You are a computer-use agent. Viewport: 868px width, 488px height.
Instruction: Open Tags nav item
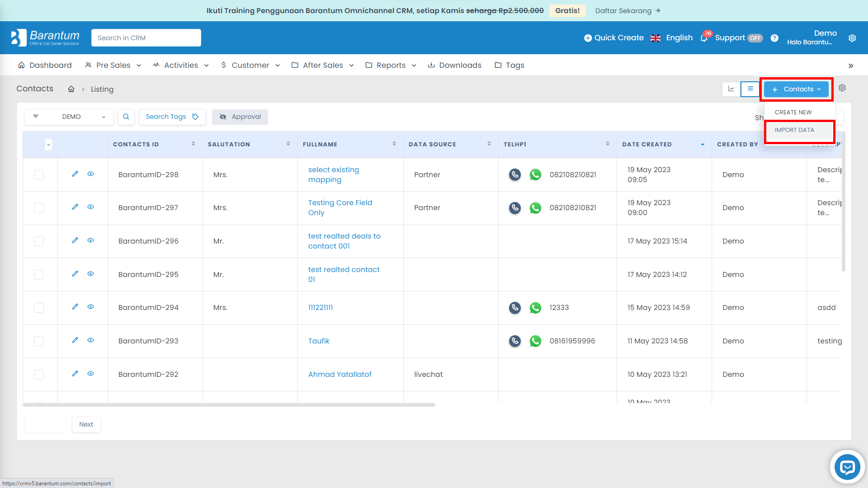tap(509, 65)
